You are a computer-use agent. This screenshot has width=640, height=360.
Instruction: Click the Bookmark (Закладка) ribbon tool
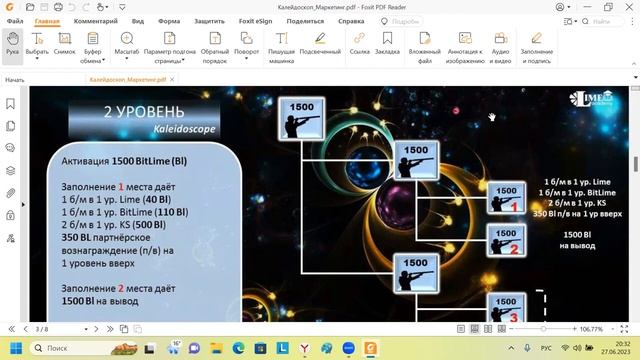(x=387, y=43)
